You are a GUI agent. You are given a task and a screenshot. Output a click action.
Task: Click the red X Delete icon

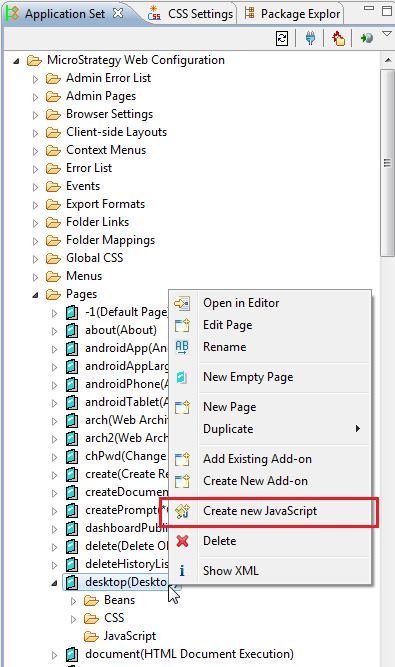point(182,541)
